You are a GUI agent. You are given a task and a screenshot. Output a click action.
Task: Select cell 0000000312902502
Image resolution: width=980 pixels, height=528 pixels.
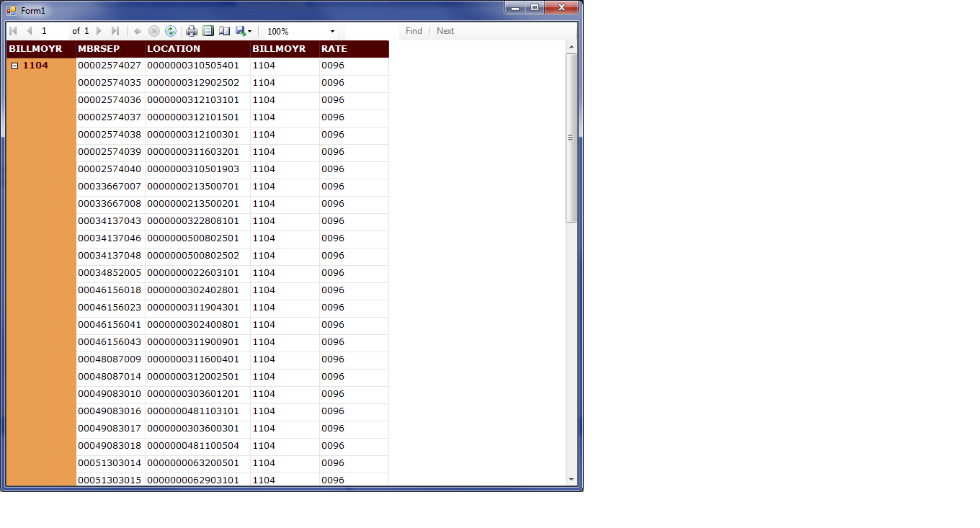pyautogui.click(x=197, y=83)
